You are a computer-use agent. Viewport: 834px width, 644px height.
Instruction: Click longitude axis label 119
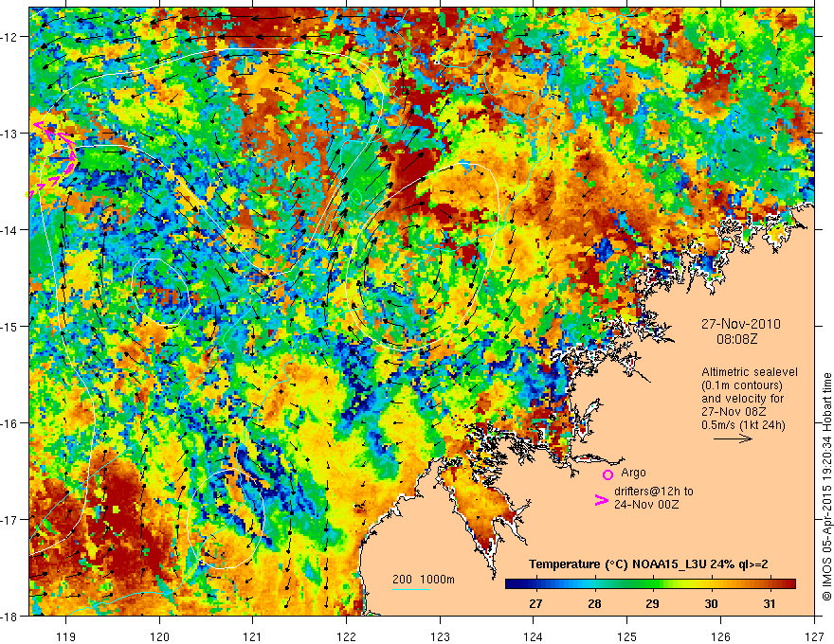[x=66, y=636]
